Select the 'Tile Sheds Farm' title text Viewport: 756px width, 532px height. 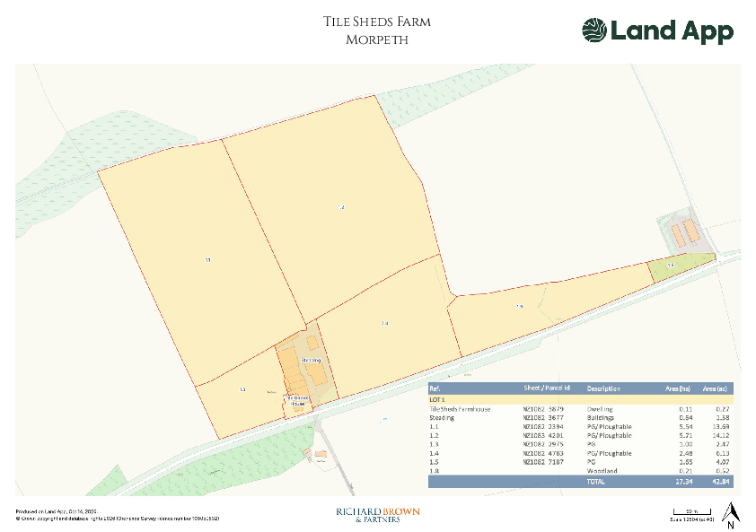(377, 22)
